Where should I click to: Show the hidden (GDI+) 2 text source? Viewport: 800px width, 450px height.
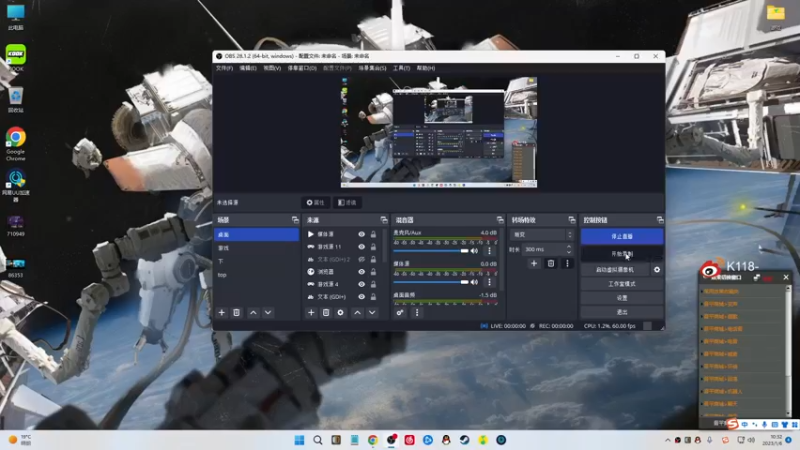pos(361,259)
